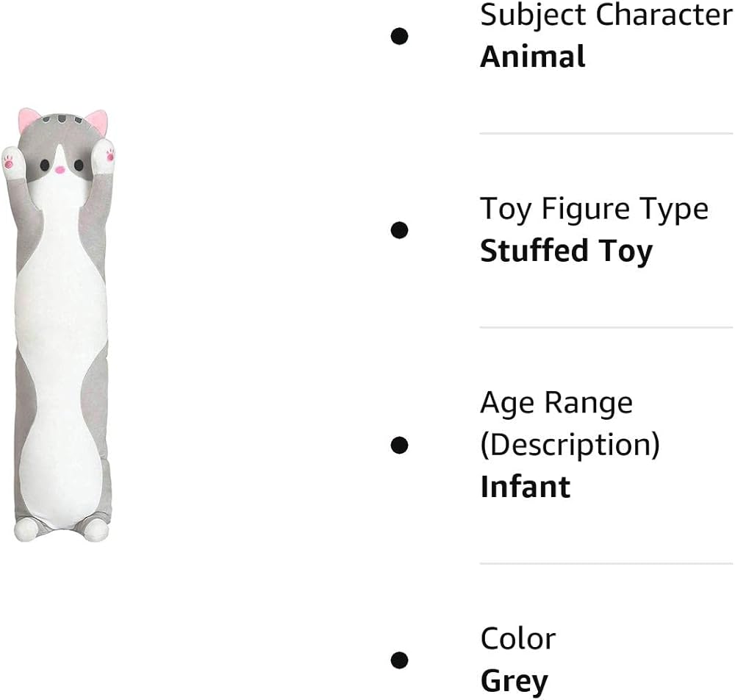Click the "Grey" color value

514,681
